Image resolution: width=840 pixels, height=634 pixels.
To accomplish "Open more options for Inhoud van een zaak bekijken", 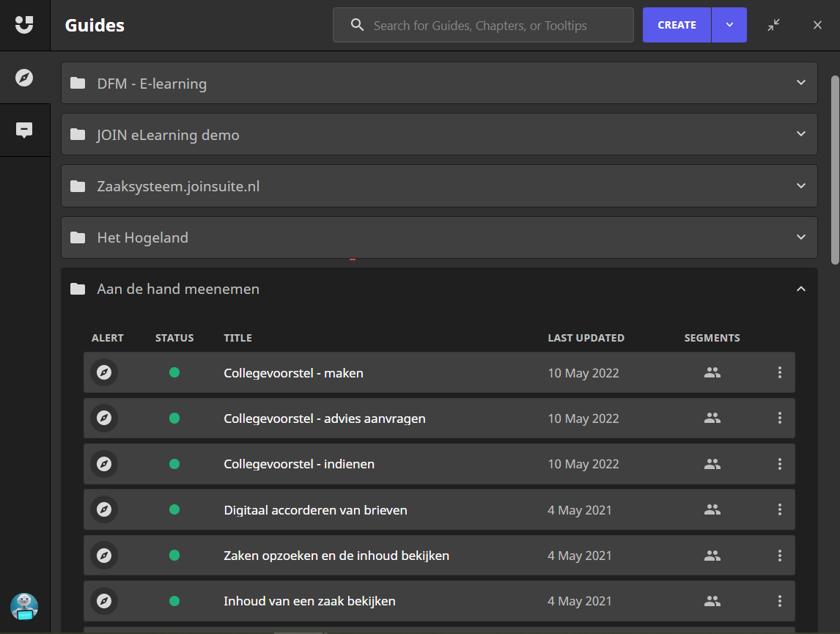I will coord(779,601).
